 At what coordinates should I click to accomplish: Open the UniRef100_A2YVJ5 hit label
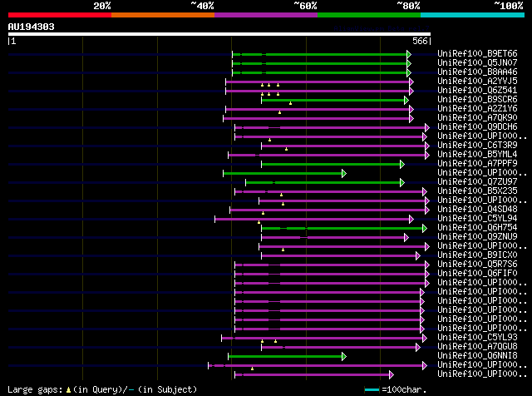477,81
